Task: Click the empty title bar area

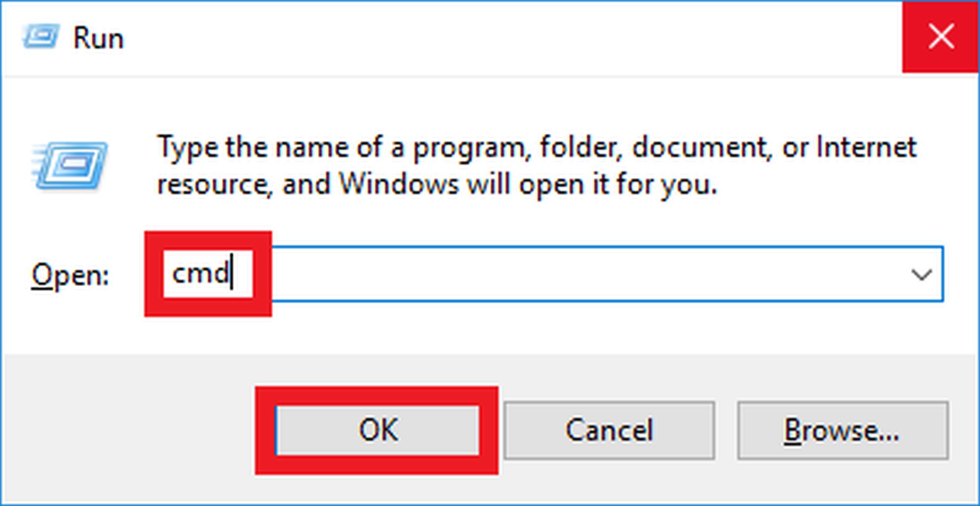Action: [490, 38]
